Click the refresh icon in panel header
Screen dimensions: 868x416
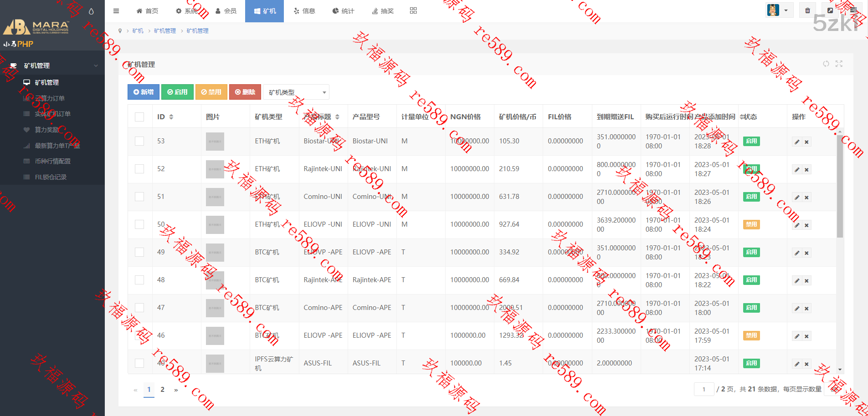click(x=826, y=64)
